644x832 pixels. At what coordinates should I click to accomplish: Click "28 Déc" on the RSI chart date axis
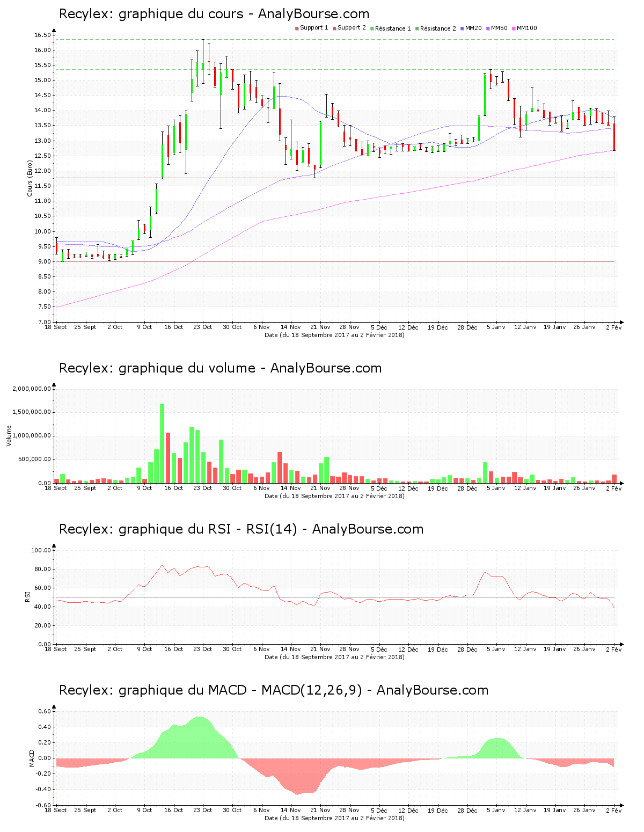coord(467,649)
